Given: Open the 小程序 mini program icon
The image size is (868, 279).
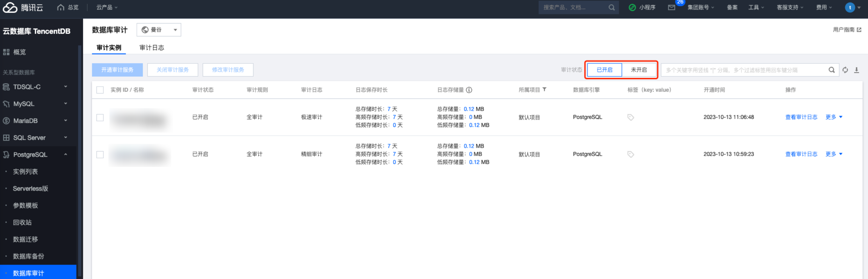Looking at the screenshot, I should click(x=632, y=7).
